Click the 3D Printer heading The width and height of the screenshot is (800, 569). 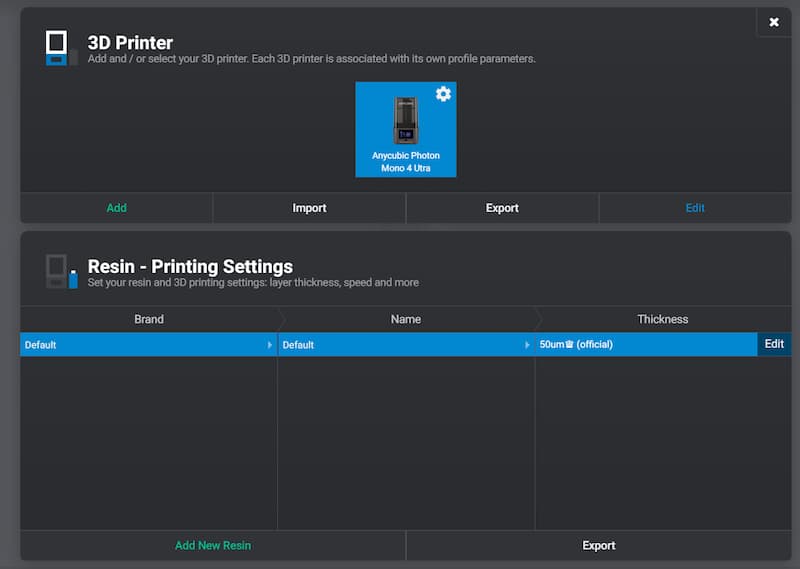(x=130, y=42)
